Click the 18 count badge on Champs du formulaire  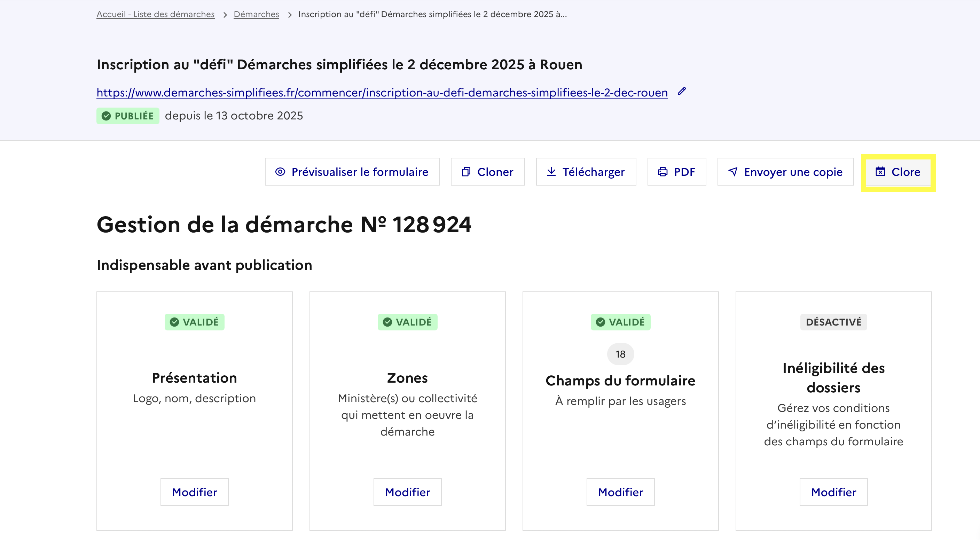click(x=620, y=354)
